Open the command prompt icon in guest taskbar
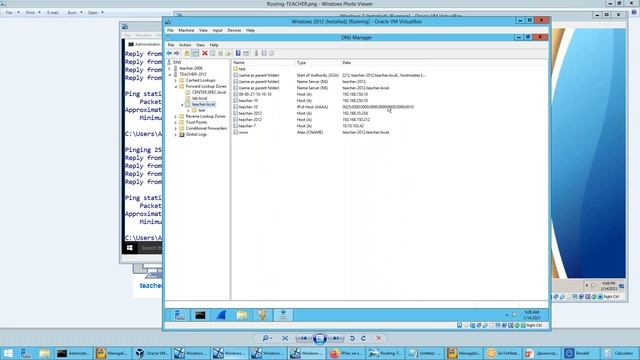640x360 pixels. 200,315
